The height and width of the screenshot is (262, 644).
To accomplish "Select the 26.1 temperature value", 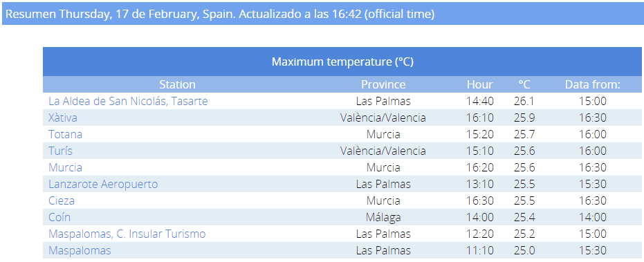I will coord(524,101).
